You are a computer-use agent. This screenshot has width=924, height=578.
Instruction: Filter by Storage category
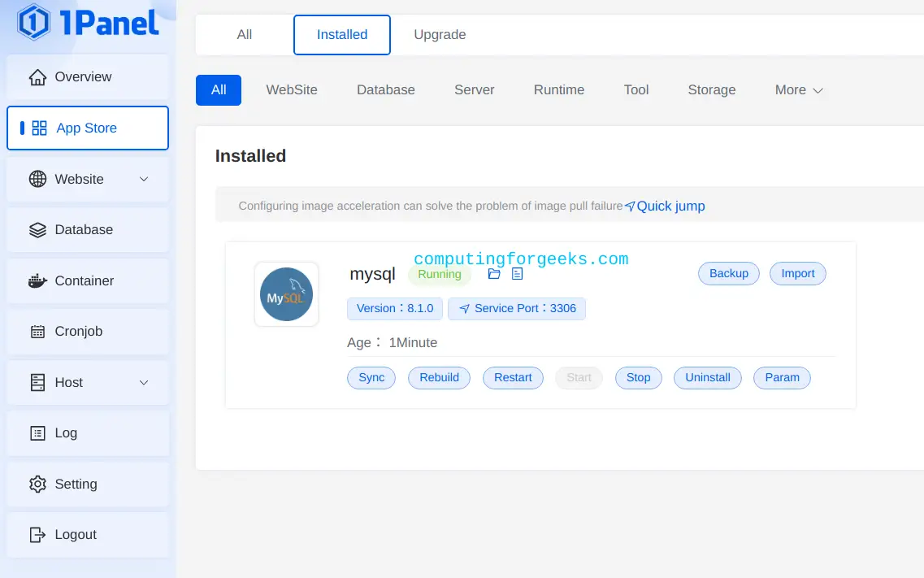tap(712, 90)
